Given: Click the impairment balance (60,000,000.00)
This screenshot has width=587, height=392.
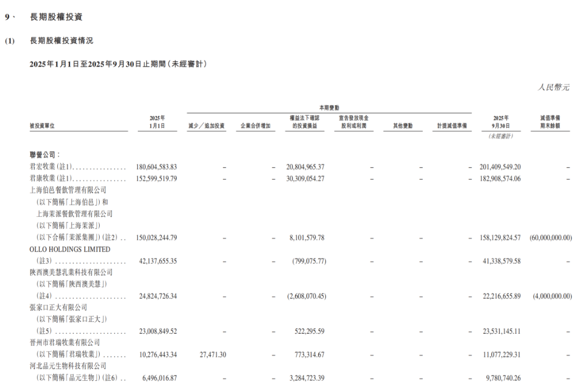Looking at the screenshot, I should [x=550, y=238].
